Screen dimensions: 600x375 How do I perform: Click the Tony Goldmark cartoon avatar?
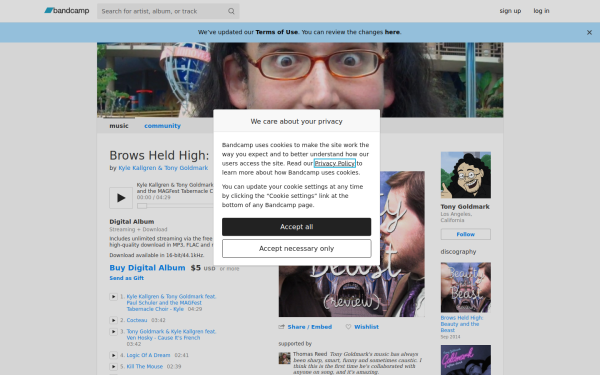click(466, 175)
